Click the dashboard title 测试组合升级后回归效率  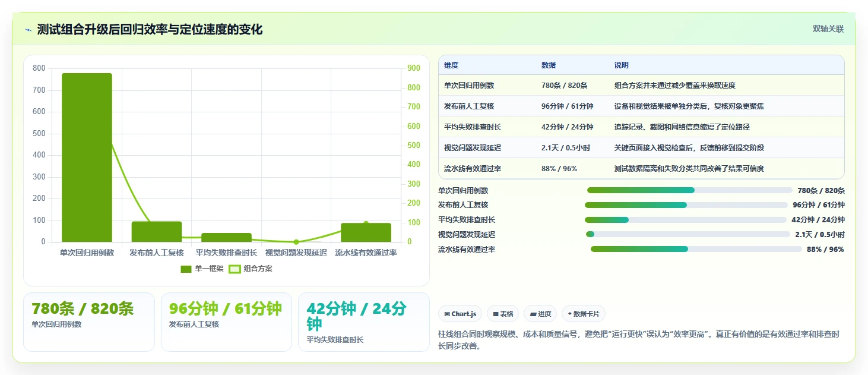point(150,29)
